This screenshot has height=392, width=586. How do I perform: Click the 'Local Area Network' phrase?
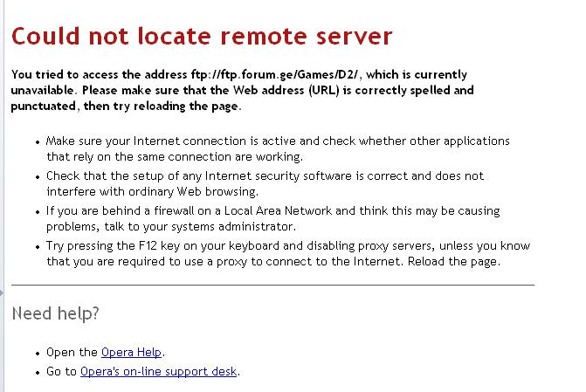278,210
